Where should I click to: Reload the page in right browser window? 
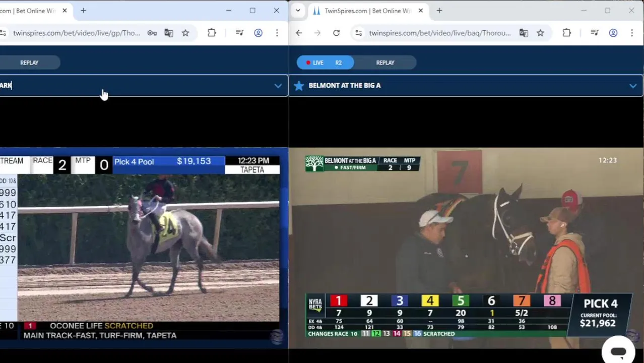[x=336, y=33]
